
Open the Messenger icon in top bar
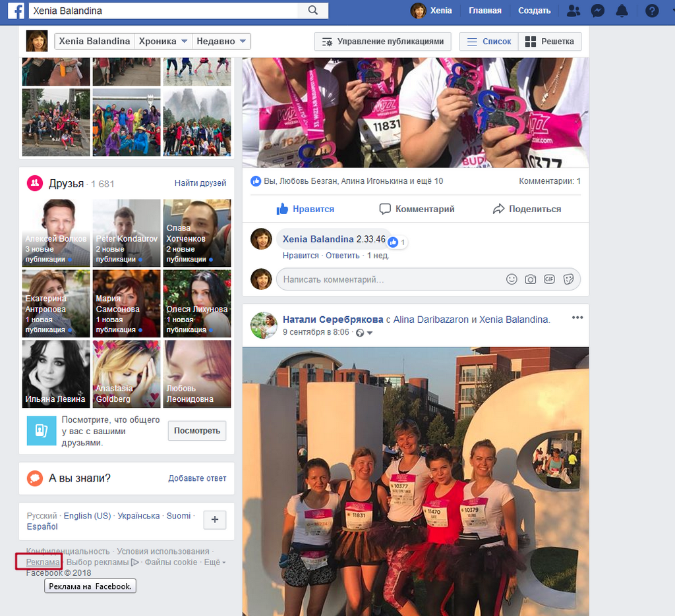597,11
